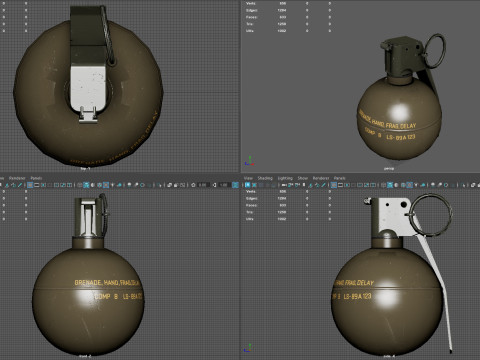Click the "Faces:" HUD label in side view
The width and height of the screenshot is (480, 360).
click(252, 205)
